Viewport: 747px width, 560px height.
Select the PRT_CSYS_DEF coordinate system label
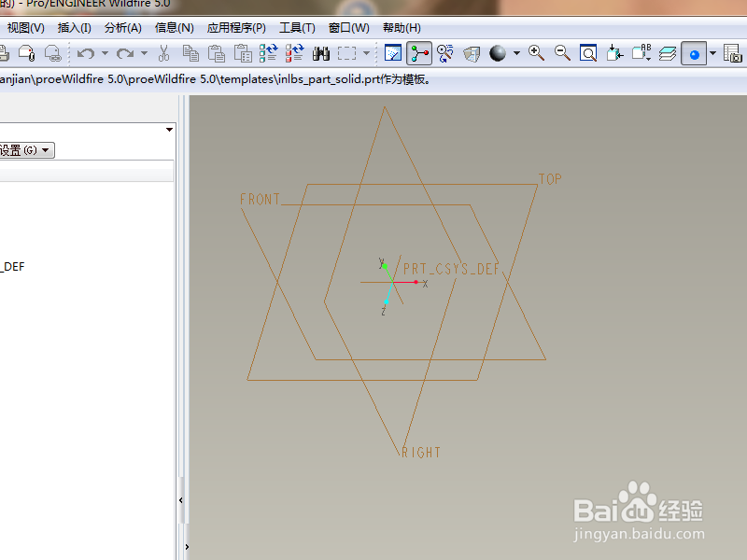click(x=451, y=269)
